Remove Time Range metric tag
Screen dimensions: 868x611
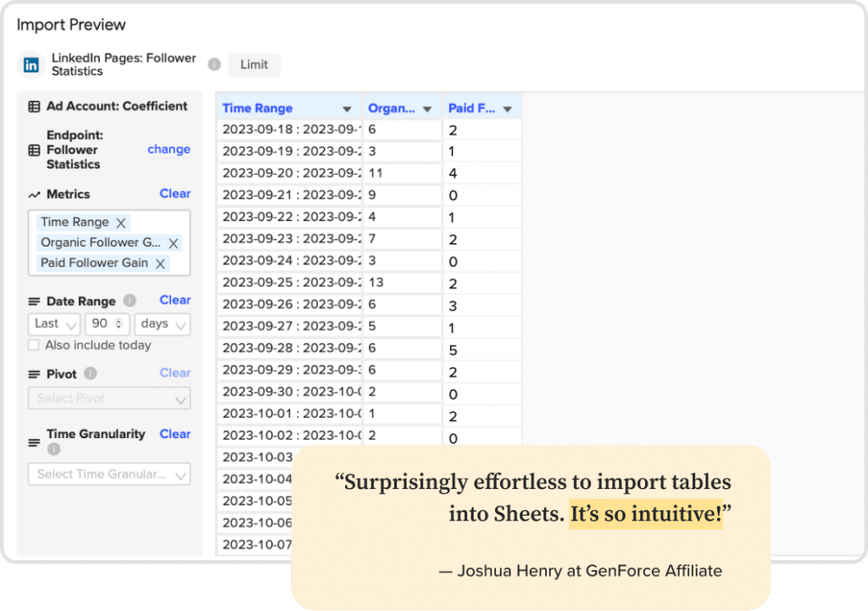[x=120, y=223]
